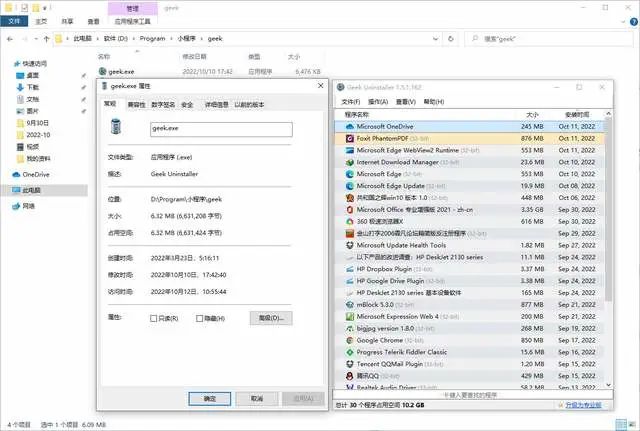Image resolution: width=640 pixels, height=431 pixels.
Task: Click the Geek list scroll-down arrow
Action: coord(609,384)
